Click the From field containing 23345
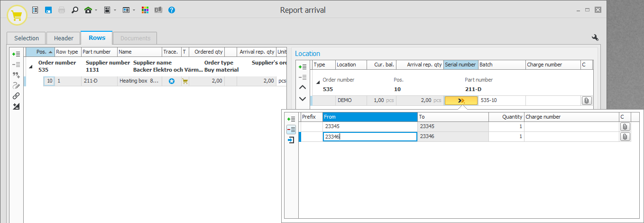 point(369,127)
